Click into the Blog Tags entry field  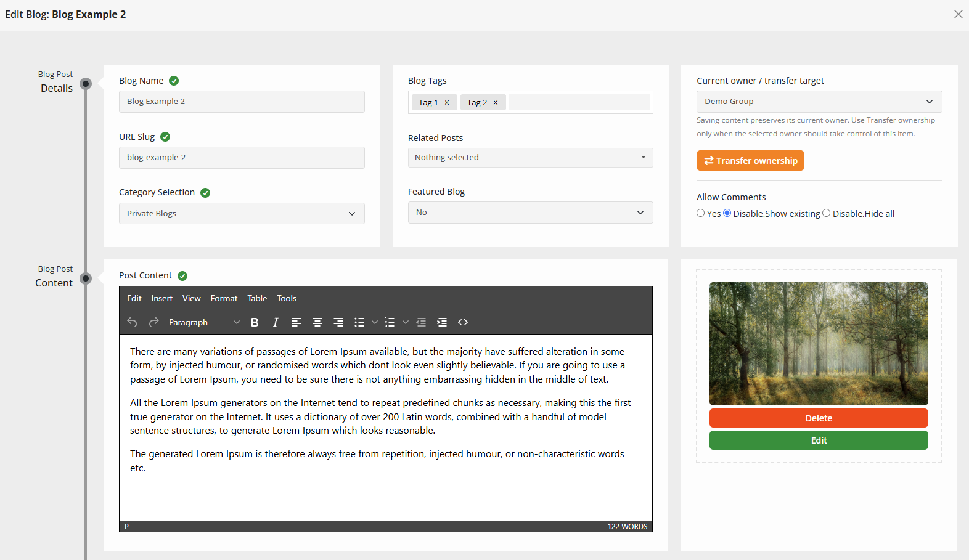579,102
